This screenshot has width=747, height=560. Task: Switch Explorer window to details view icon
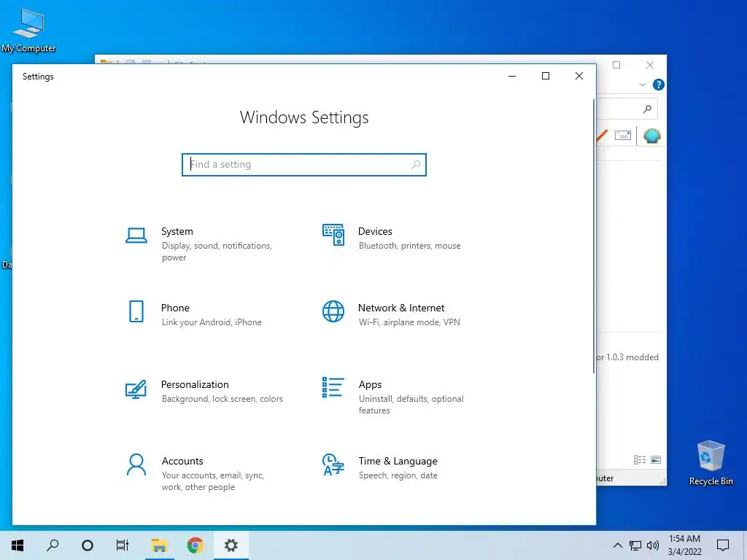(639, 459)
